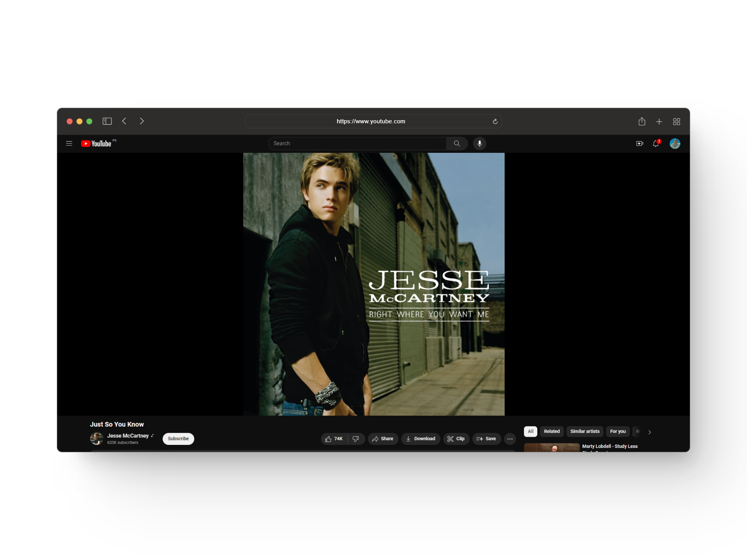Subscribe to Jesse McCartney channel
This screenshot has width=747, height=560.
(178, 439)
